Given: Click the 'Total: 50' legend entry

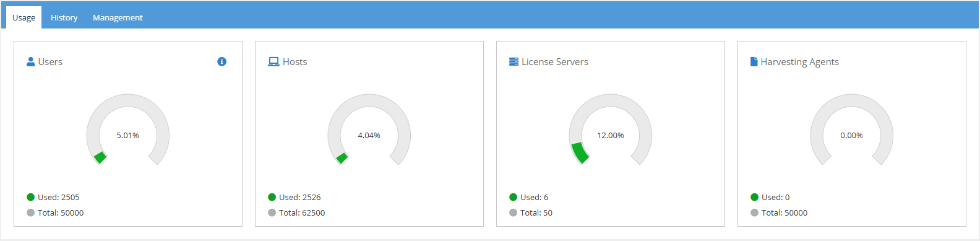Looking at the screenshot, I should click(x=531, y=213).
